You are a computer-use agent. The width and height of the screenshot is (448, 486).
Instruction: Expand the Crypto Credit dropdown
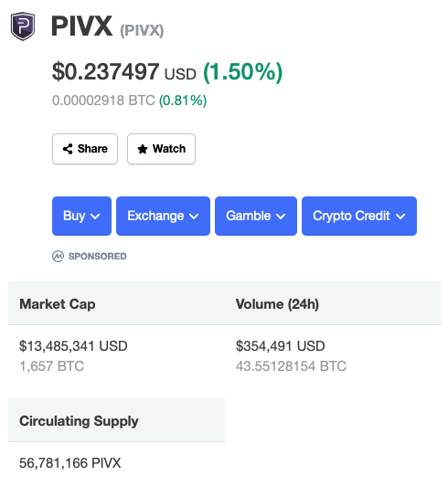pyautogui.click(x=359, y=216)
